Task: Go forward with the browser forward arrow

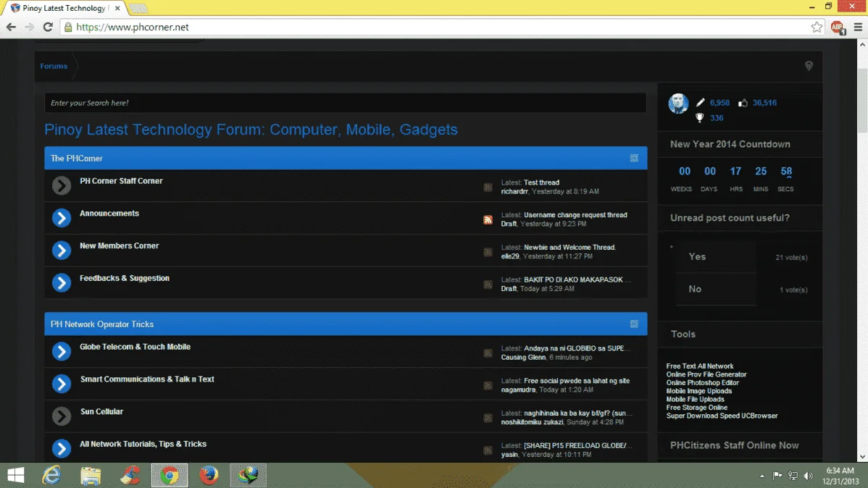Action: pos(29,27)
